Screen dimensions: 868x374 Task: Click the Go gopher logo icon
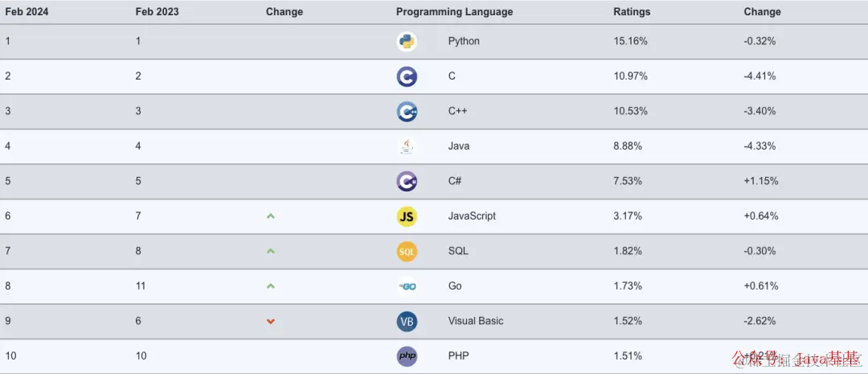click(407, 286)
